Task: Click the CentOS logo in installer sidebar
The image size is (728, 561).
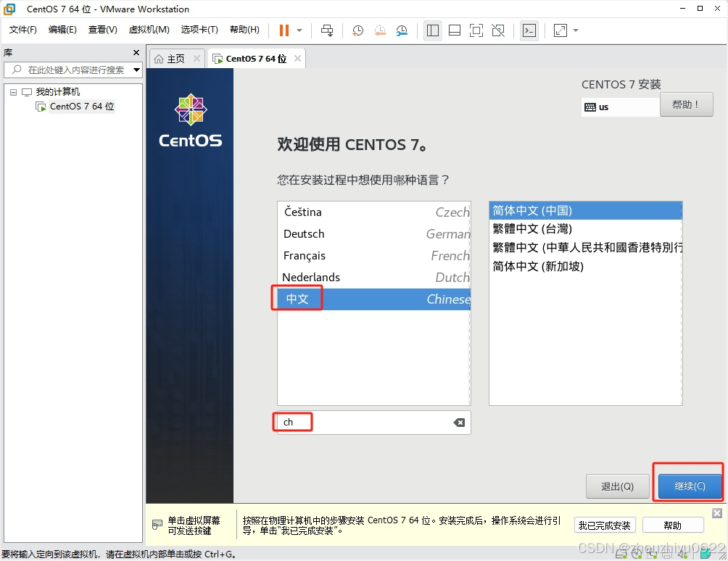Action: (191, 120)
